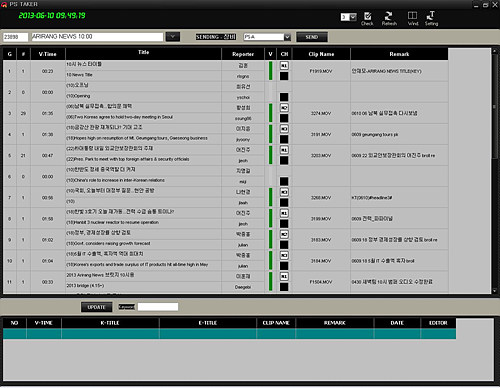Click channel icon for clip 3199.MOV row
Screen dimensions: 500x388
pyautogui.click(x=284, y=213)
